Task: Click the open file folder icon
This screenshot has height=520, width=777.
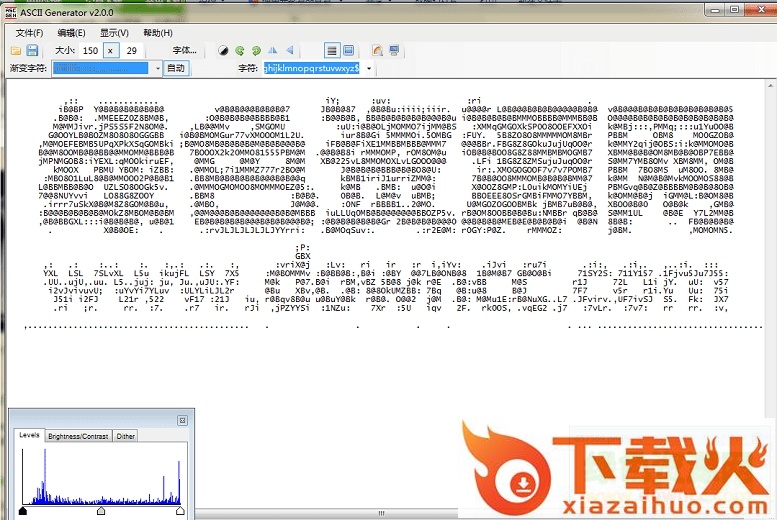Action: coord(16,50)
